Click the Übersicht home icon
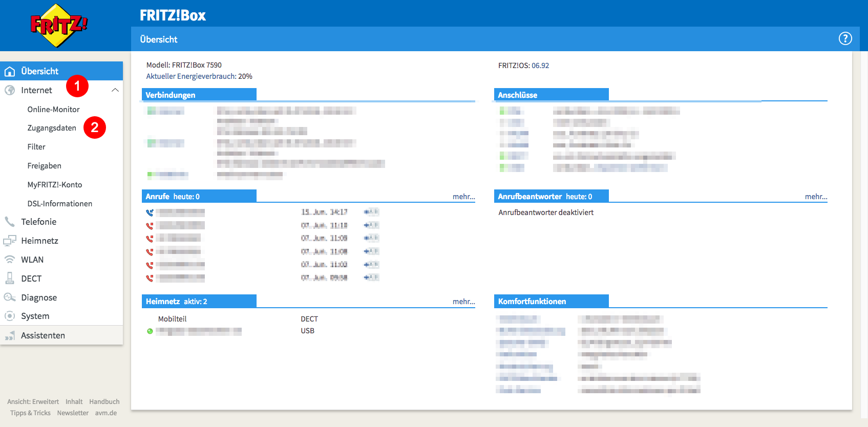The height and width of the screenshot is (427, 868). coord(10,71)
